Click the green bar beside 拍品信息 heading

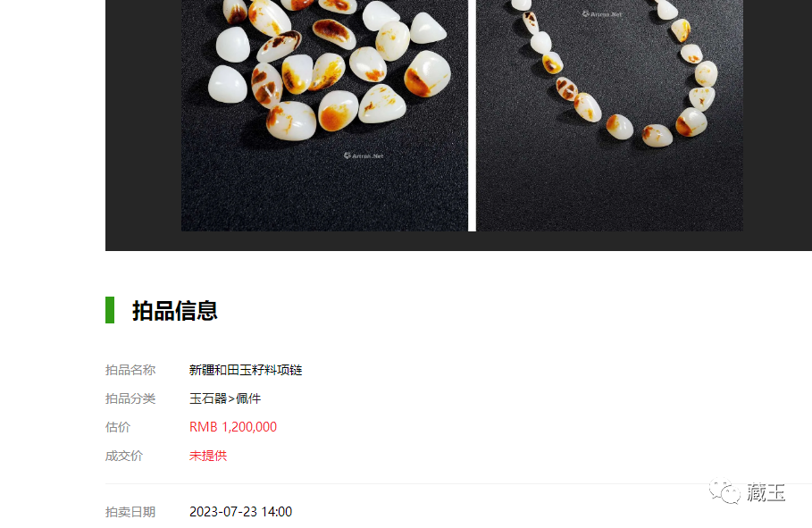click(x=110, y=310)
